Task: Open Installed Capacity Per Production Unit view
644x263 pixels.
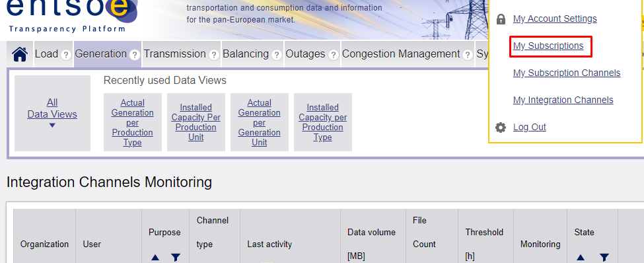Action: pyautogui.click(x=196, y=122)
